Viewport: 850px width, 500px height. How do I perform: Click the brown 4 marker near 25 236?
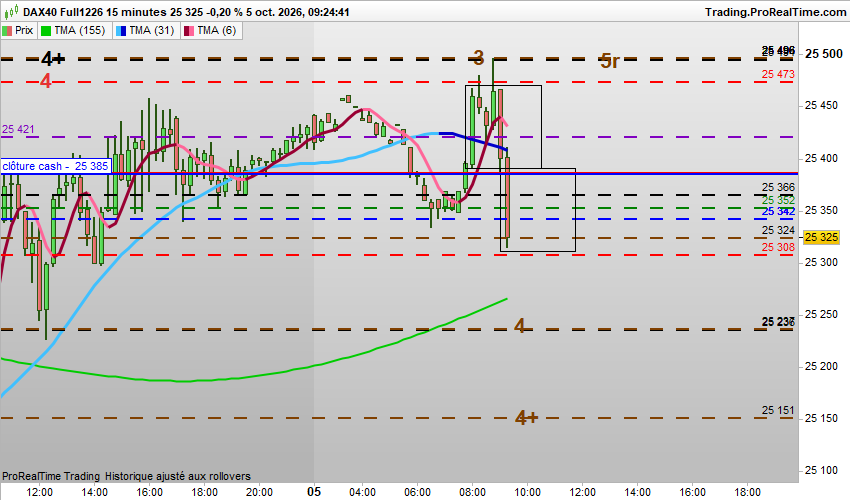[519, 326]
